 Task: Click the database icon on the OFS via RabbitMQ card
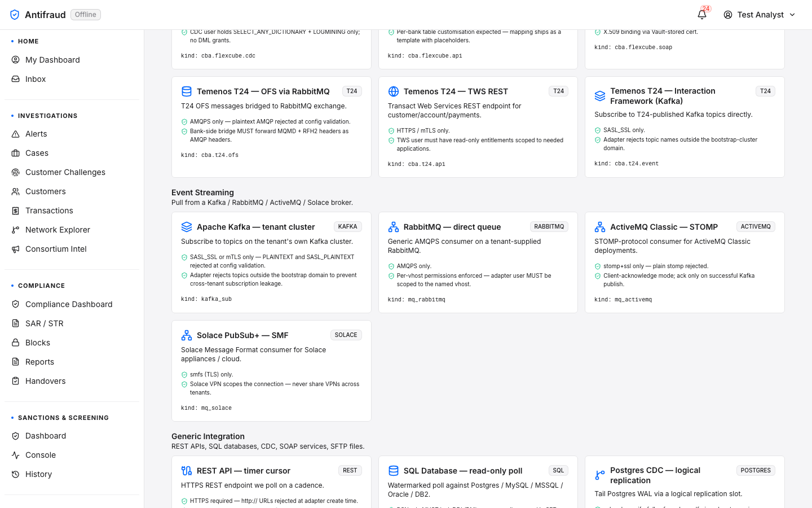point(187,91)
